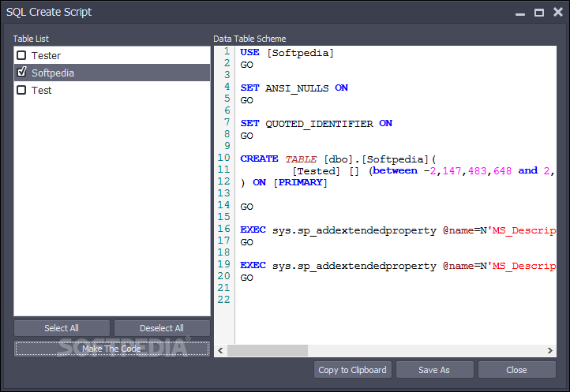Click the GO statement on line 20

coord(247,278)
